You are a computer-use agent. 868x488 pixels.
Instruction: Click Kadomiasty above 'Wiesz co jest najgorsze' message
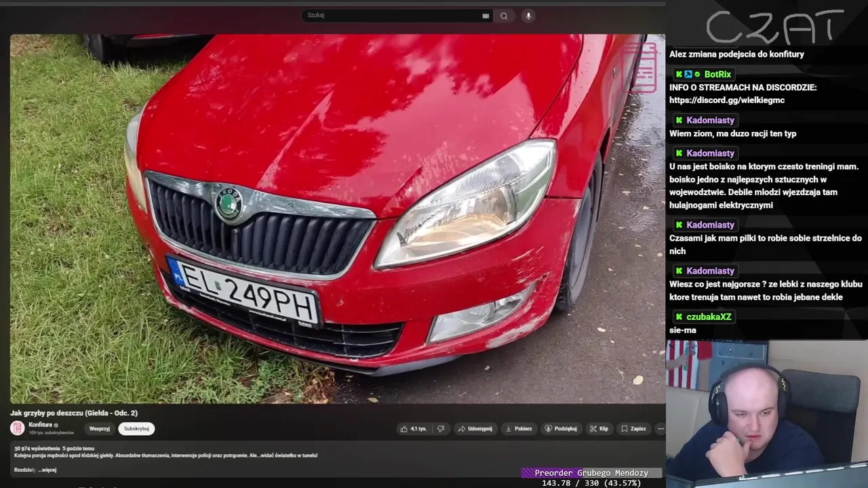coord(710,271)
